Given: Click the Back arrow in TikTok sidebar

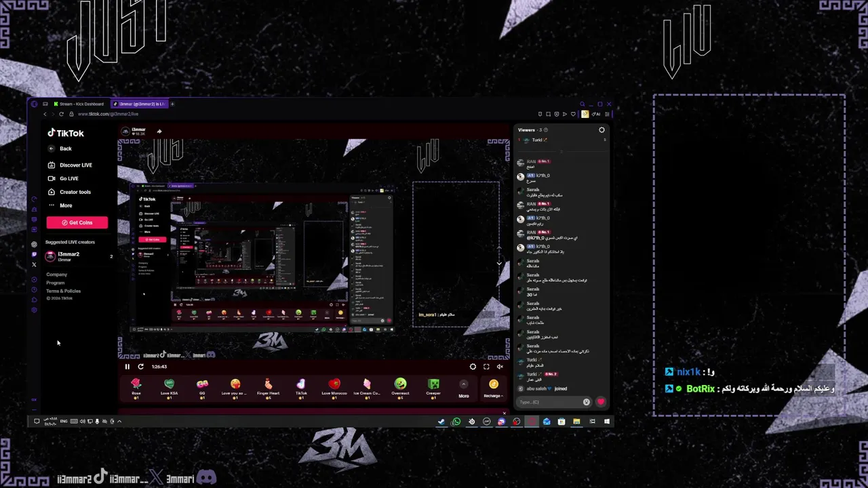Looking at the screenshot, I should 51,148.
